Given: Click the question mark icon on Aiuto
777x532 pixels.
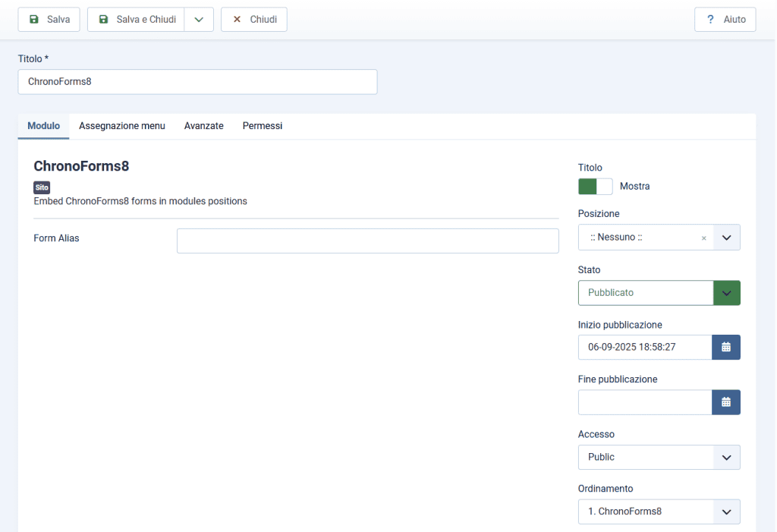Looking at the screenshot, I should pyautogui.click(x=709, y=19).
